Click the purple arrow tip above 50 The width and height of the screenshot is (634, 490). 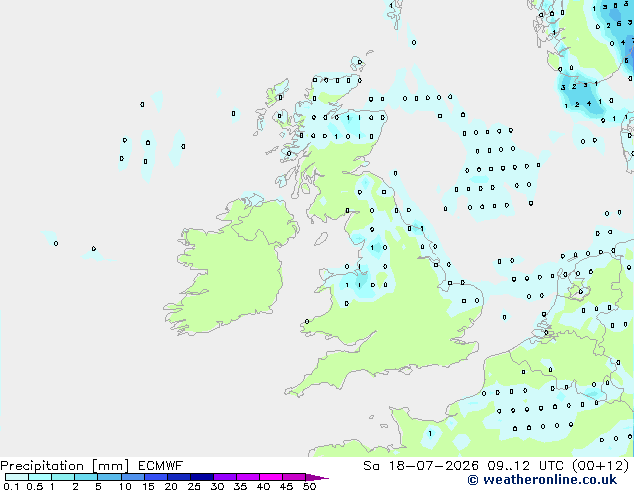317,477
